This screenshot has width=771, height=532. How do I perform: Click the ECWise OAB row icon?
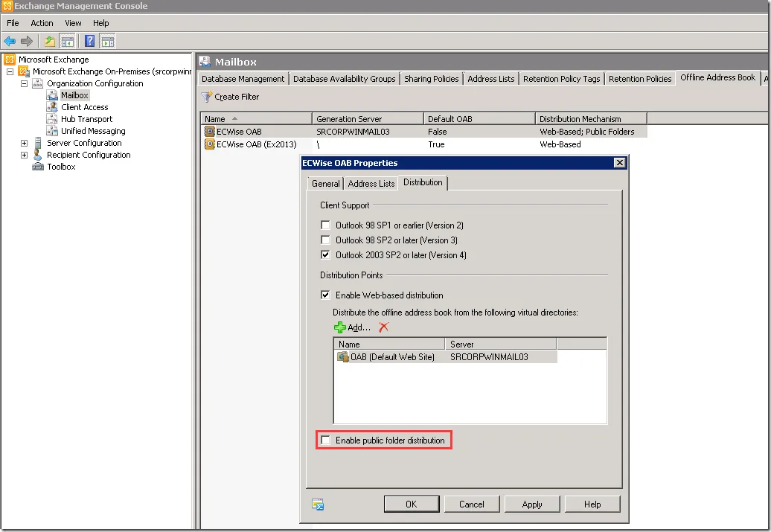[x=209, y=131]
